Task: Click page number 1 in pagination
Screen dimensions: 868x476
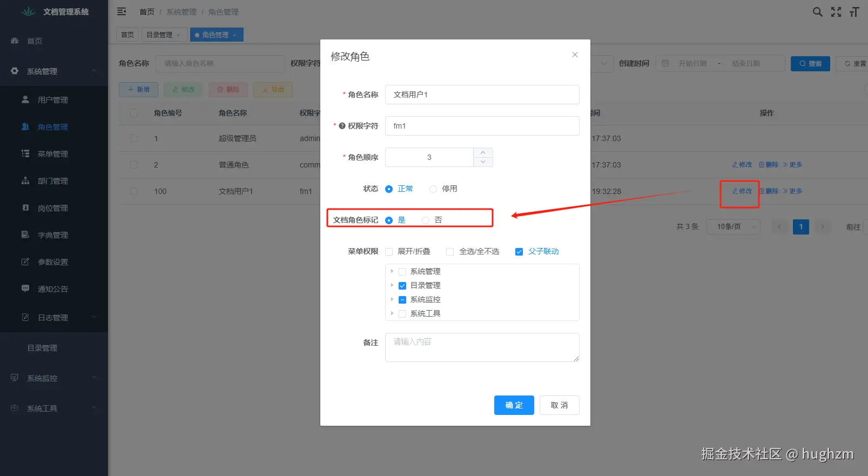Action: 801,227
